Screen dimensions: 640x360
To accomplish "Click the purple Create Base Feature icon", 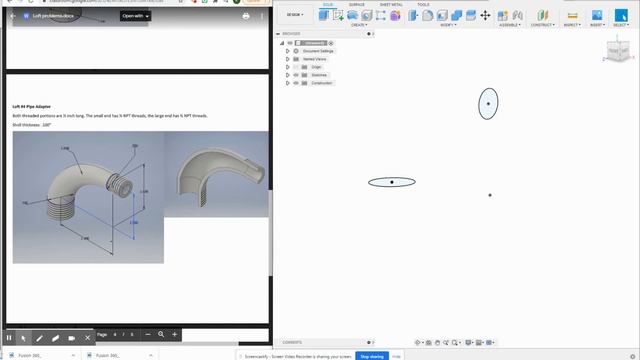I will tap(395, 16).
